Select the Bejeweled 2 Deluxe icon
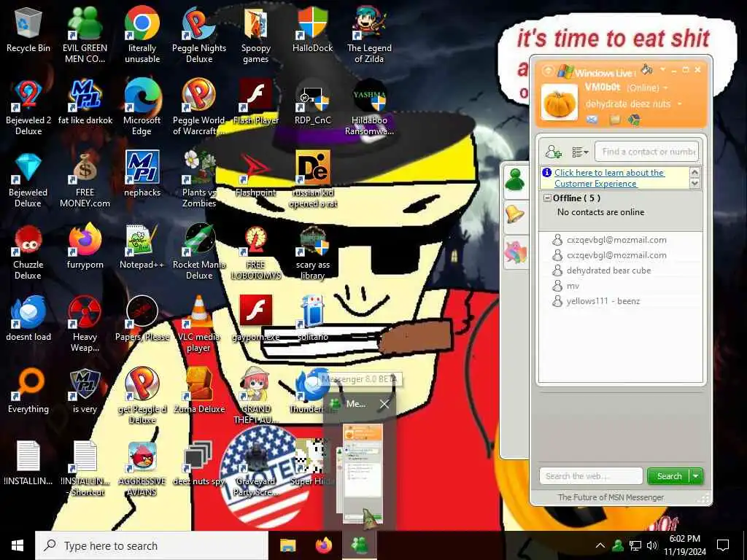747x560 pixels. pyautogui.click(x=28, y=107)
